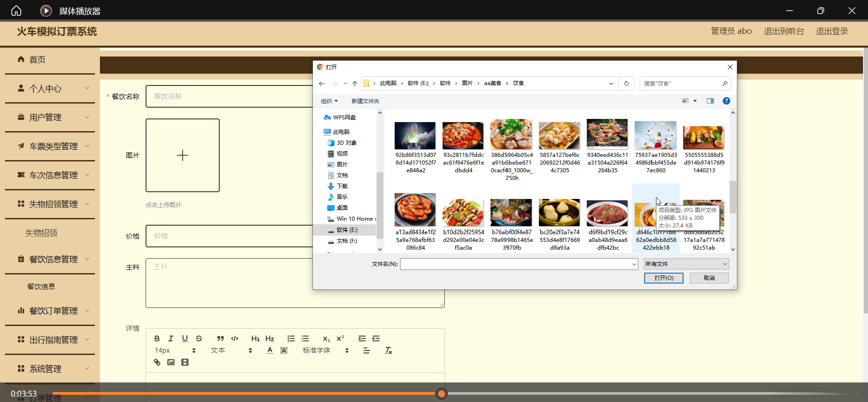
Task: Click 取消 to cancel the file dialog
Action: pos(709,278)
